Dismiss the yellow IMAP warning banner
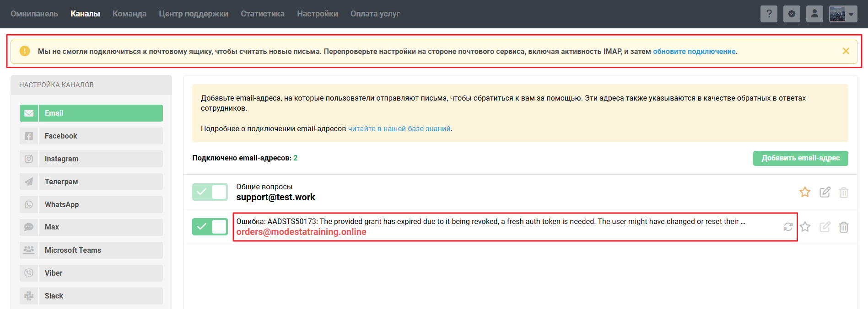The height and width of the screenshot is (309, 868). (x=846, y=51)
